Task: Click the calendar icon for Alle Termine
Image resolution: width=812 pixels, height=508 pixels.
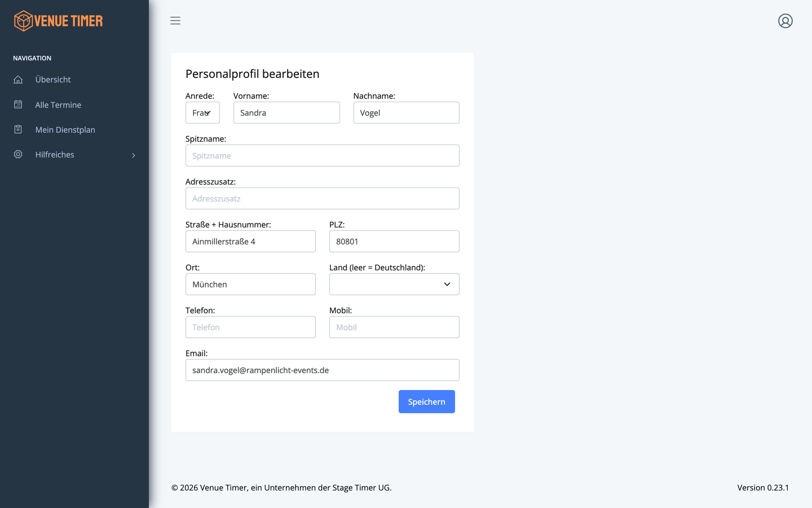Action: point(18,104)
